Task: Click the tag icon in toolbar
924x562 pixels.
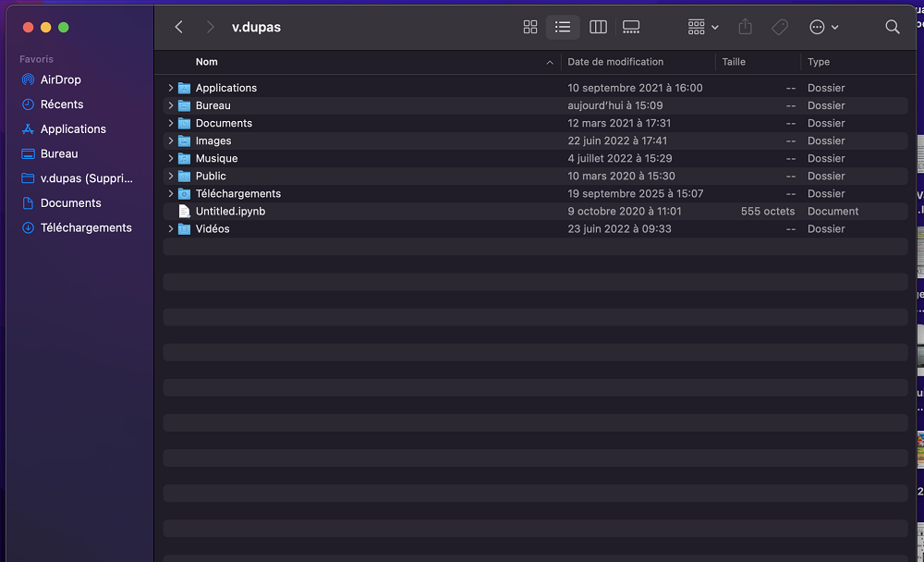Action: coord(780,27)
